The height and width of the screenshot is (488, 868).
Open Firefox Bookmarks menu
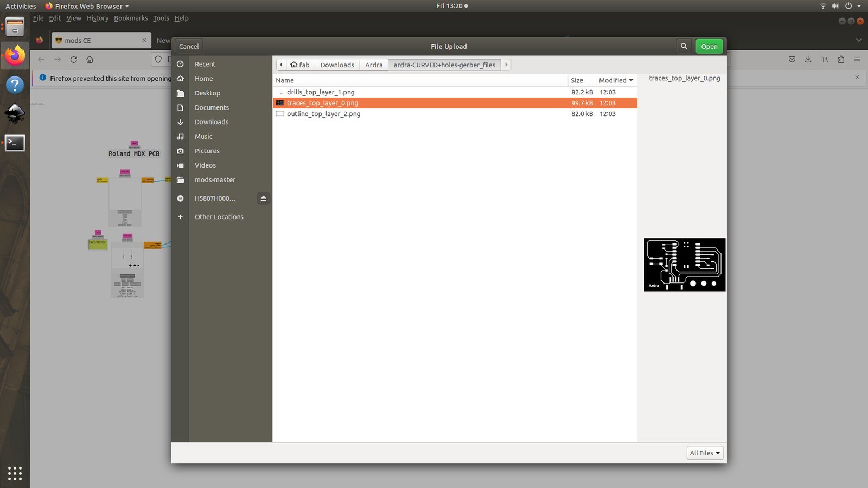[x=131, y=18]
